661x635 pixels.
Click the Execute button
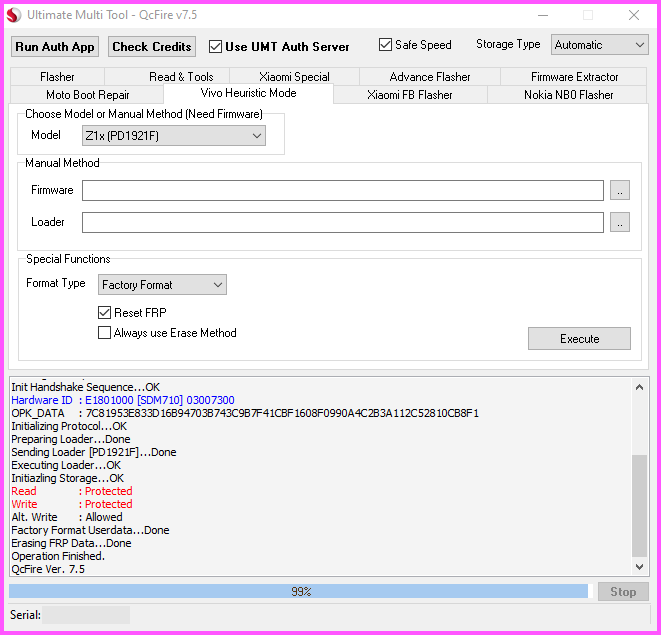[579, 339]
